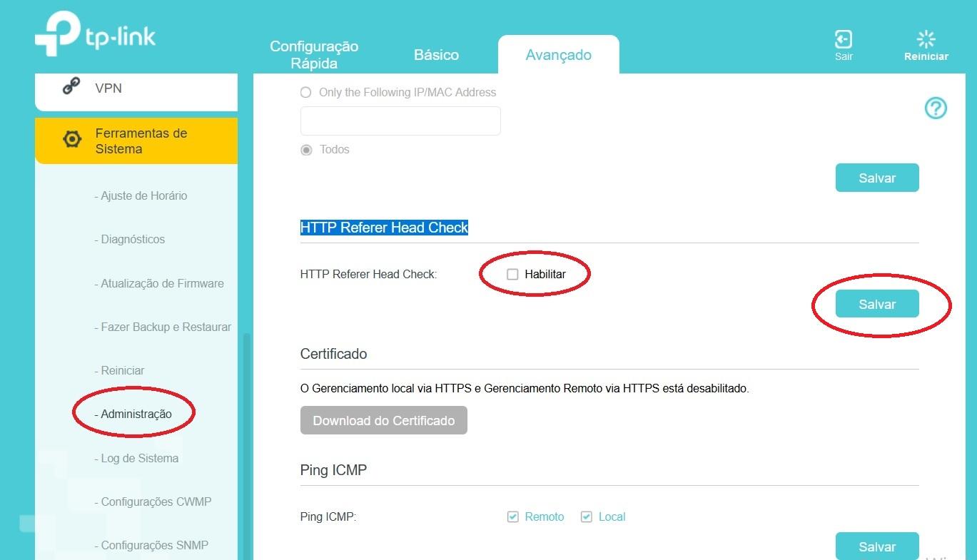The width and height of the screenshot is (977, 560).
Task: Click the IP/MAC address input field
Action: 400,121
